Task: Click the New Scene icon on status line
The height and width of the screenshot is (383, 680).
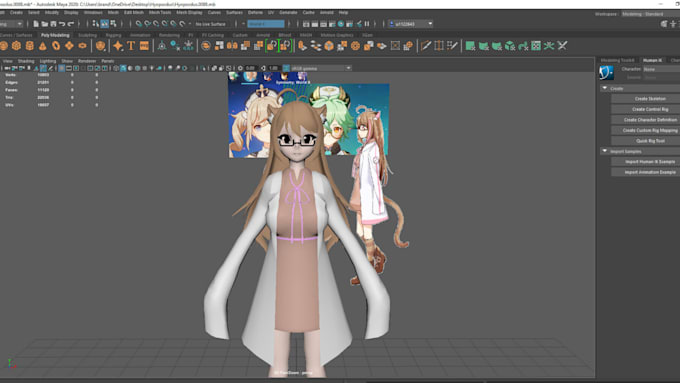Action: pos(36,24)
